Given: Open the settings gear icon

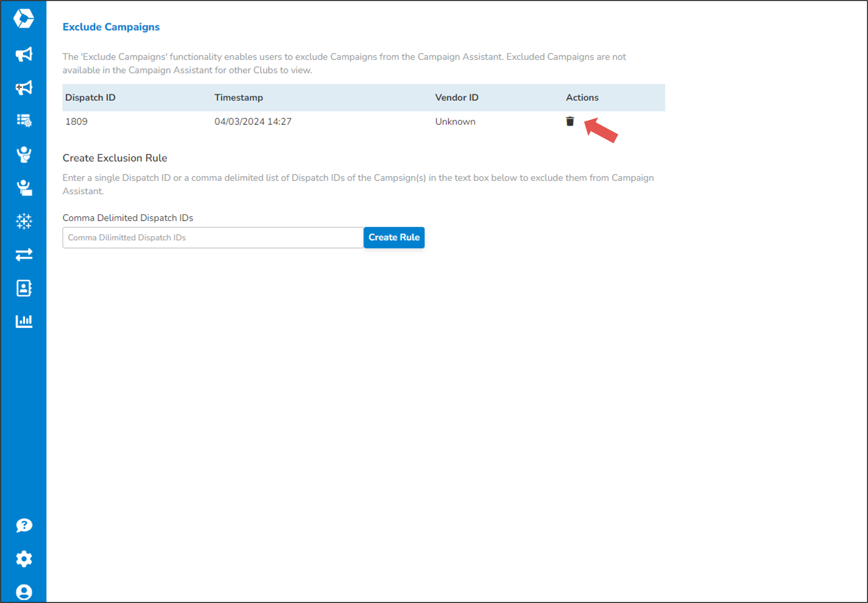Looking at the screenshot, I should click(24, 559).
